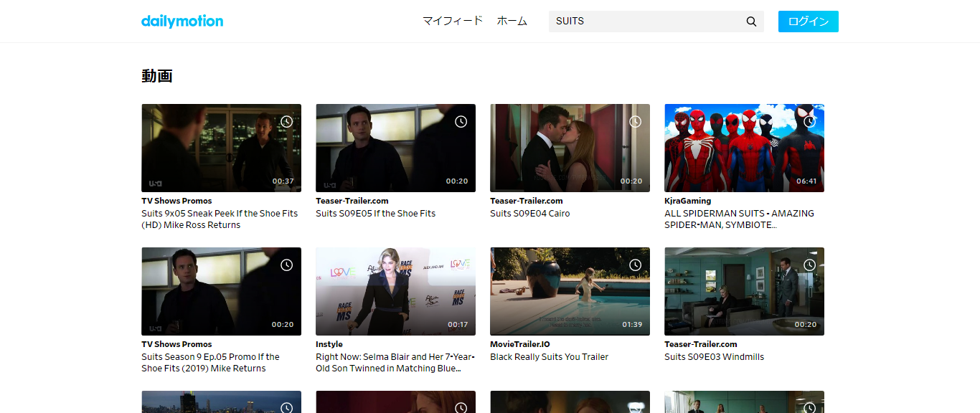This screenshot has height=413, width=980.
Task: Click the search magnifier icon
Action: click(751, 22)
